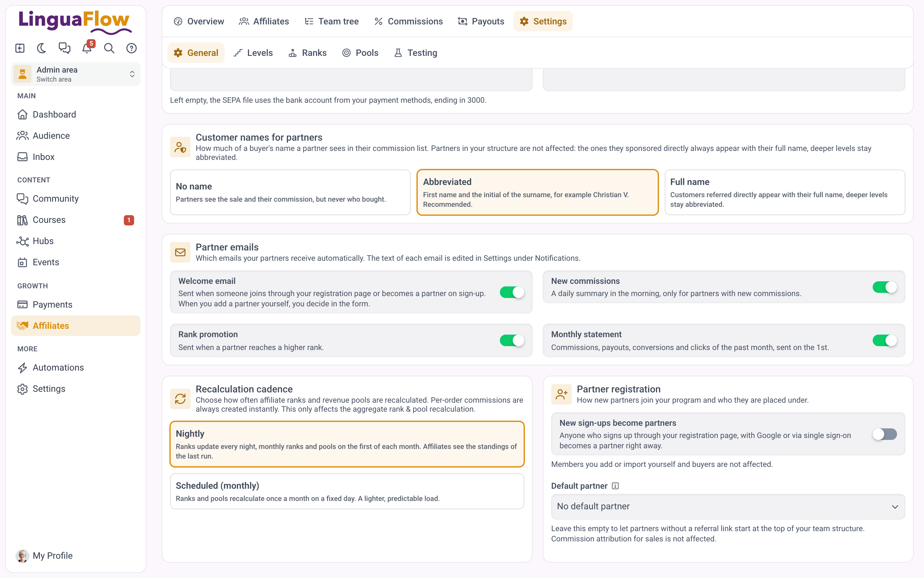Toggle dark mode moon icon
The image size is (924, 578).
(42, 48)
